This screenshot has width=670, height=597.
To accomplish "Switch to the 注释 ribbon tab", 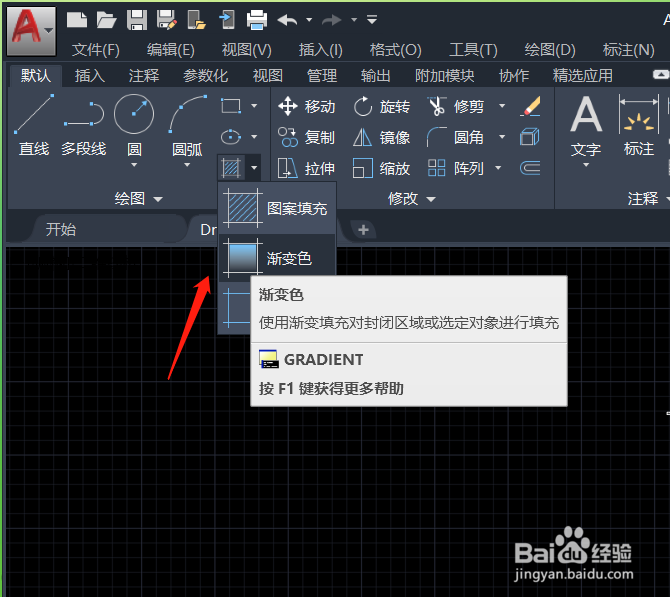I will (144, 76).
